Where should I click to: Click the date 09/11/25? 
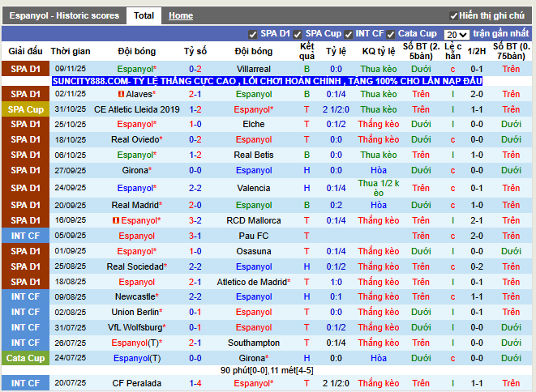71,69
